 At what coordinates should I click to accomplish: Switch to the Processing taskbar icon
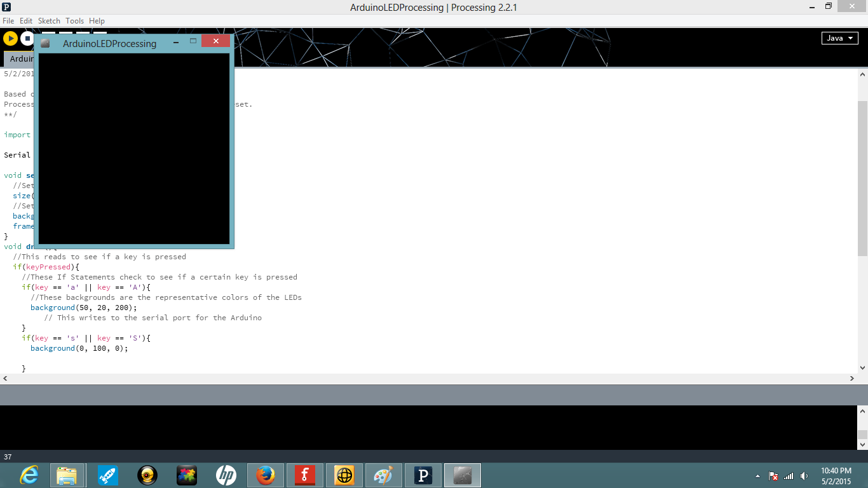tap(423, 475)
